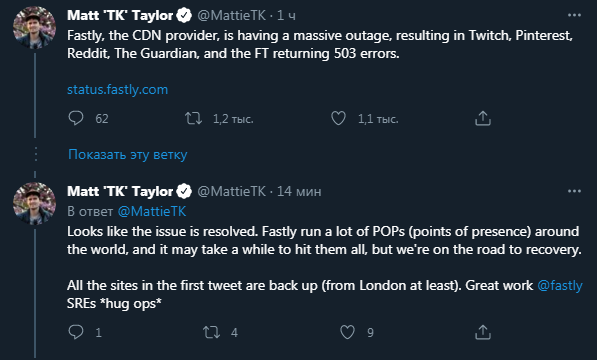Expand thread via Показать эту ветку

coord(128,155)
